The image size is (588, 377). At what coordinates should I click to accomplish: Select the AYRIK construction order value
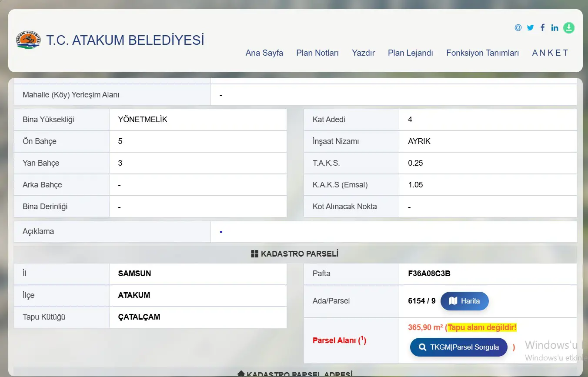click(419, 141)
